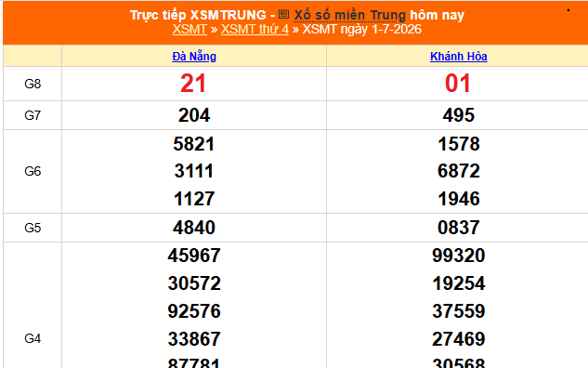Click the number 27469

458,339
